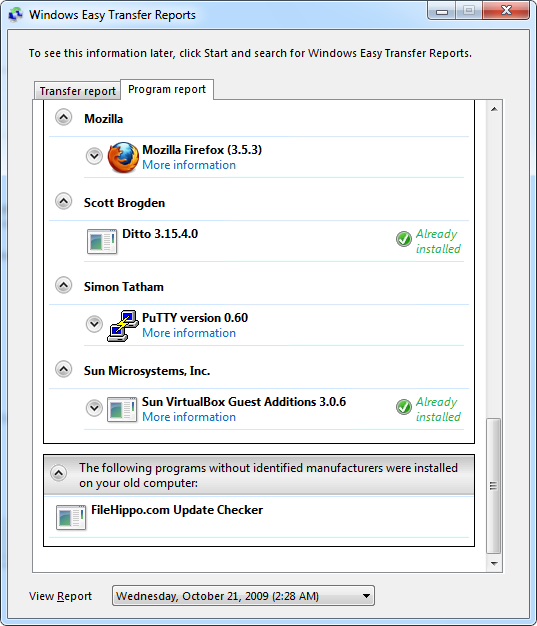
Task: Click the scrollbar up arrow
Action: pyautogui.click(x=494, y=109)
